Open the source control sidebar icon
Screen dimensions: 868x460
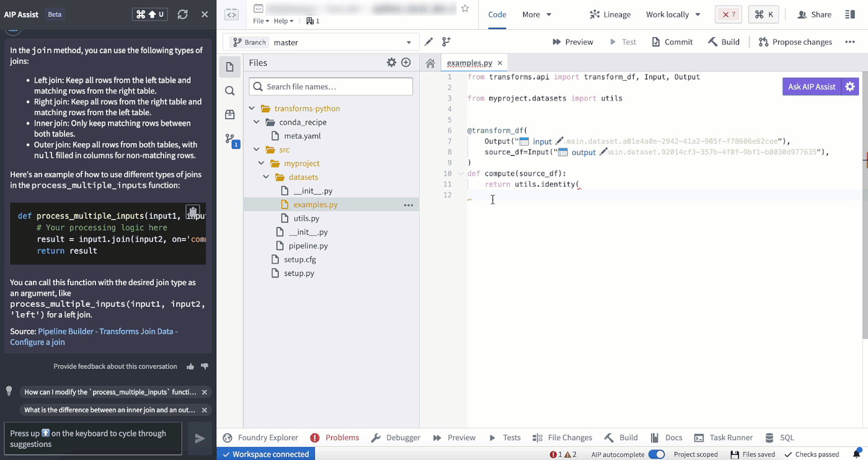[x=230, y=139]
